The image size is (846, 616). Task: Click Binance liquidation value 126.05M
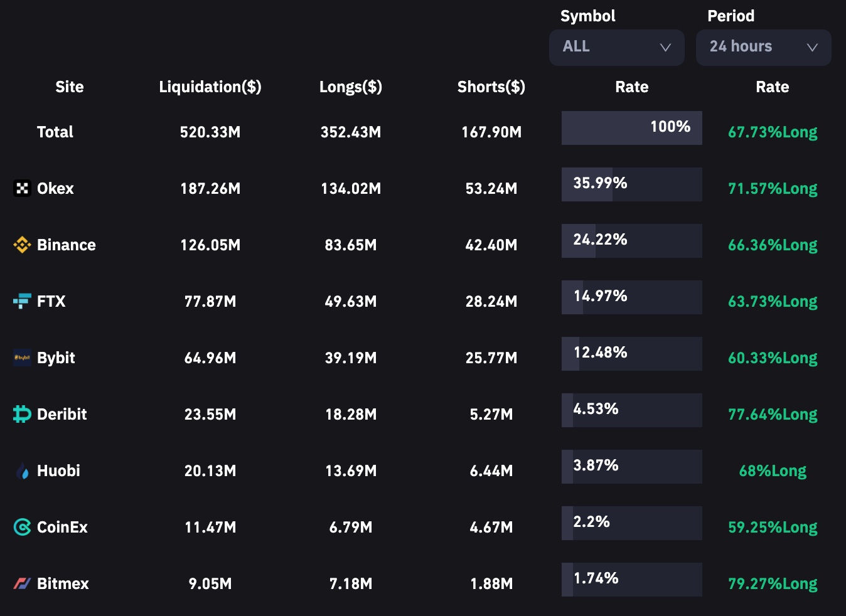[210, 245]
